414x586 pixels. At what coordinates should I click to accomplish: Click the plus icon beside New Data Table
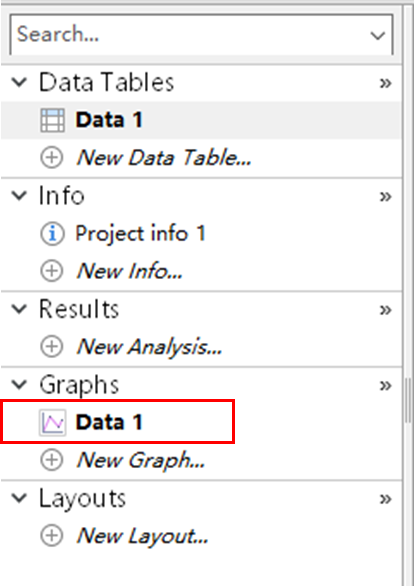pos(52,158)
